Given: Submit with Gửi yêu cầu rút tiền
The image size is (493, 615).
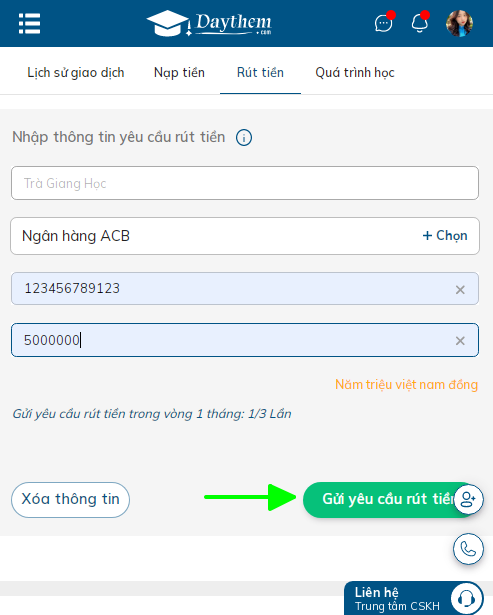Looking at the screenshot, I should [x=389, y=500].
